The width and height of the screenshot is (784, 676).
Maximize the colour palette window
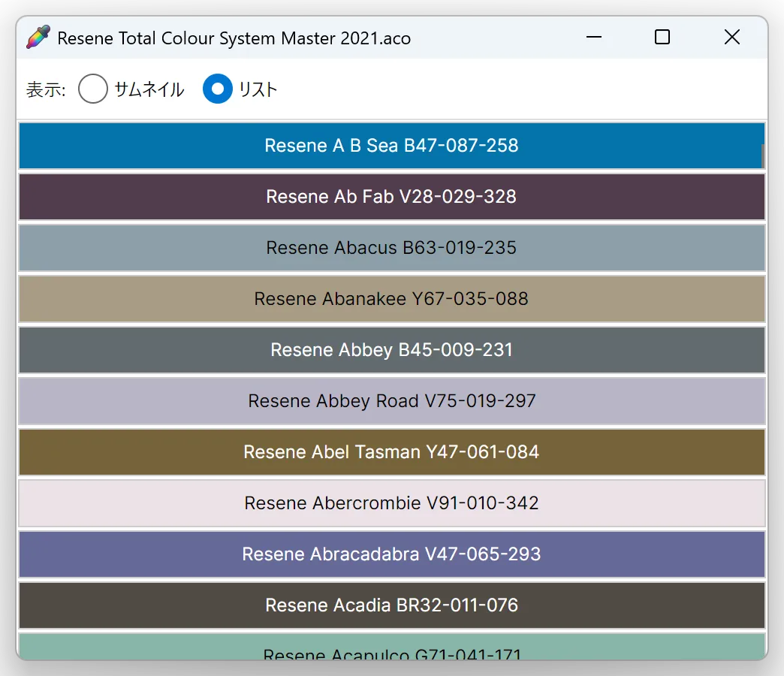tap(662, 38)
